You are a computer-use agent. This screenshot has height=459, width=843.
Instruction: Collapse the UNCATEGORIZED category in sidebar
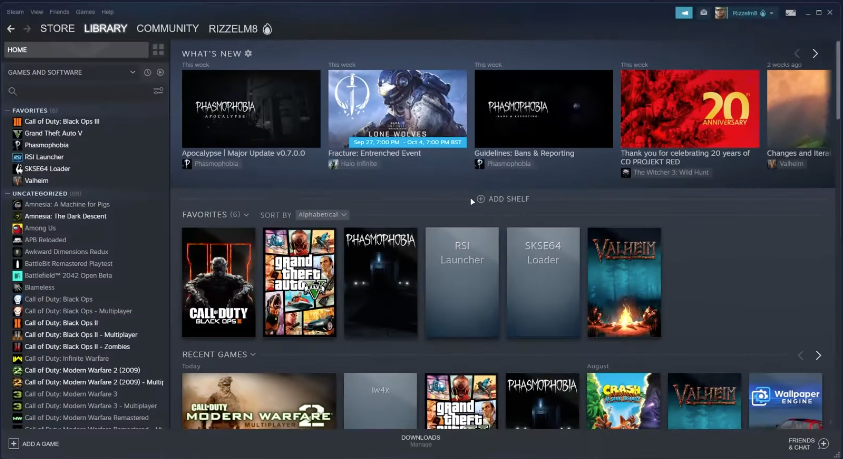tap(8, 193)
